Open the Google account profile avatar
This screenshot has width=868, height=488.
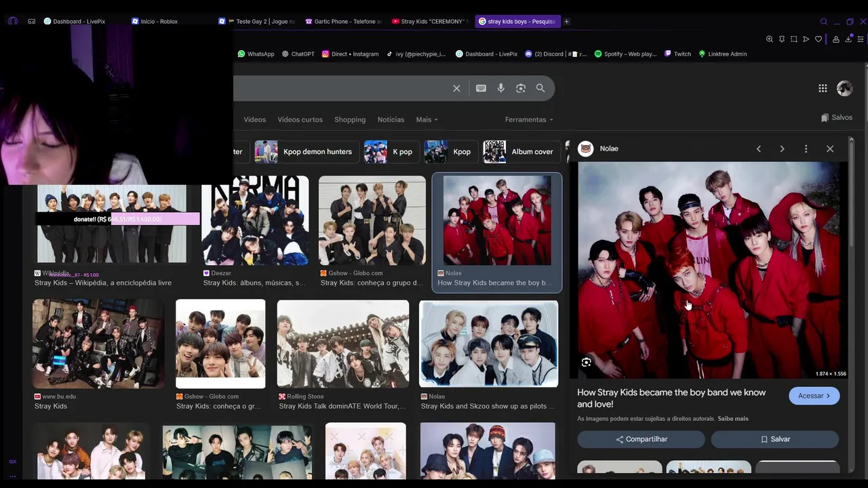click(x=844, y=88)
